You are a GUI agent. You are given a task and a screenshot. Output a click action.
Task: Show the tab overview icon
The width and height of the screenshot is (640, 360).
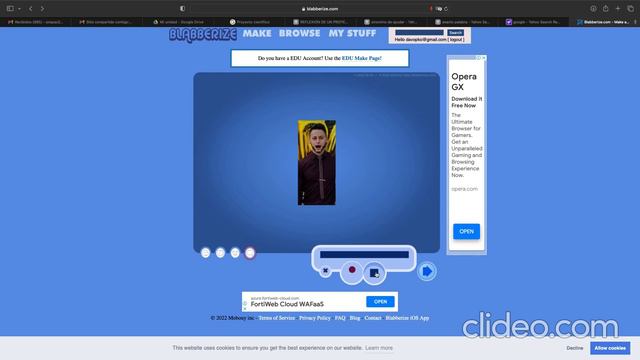pyautogui.click(x=631, y=9)
